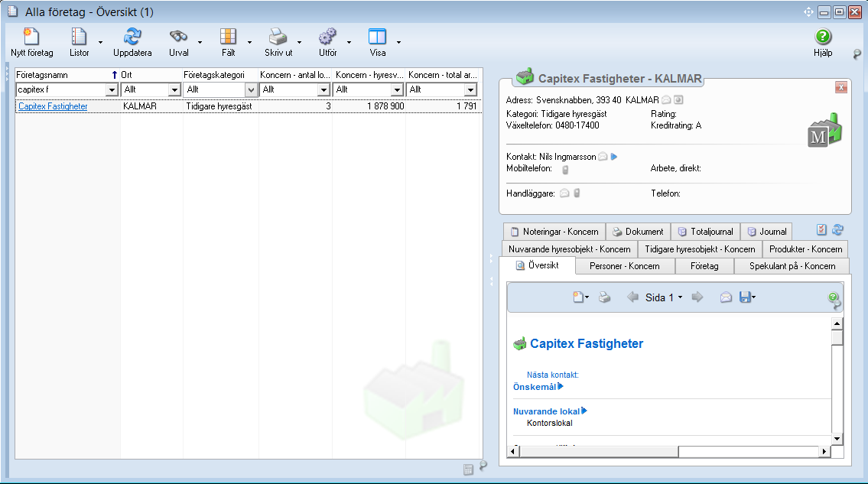Expand the Utför dropdown arrow

coord(349,43)
